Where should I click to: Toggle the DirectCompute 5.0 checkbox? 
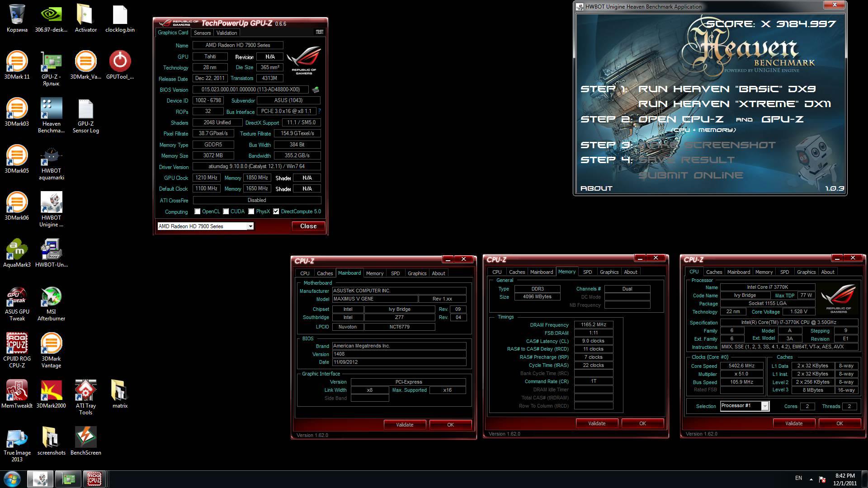276,211
